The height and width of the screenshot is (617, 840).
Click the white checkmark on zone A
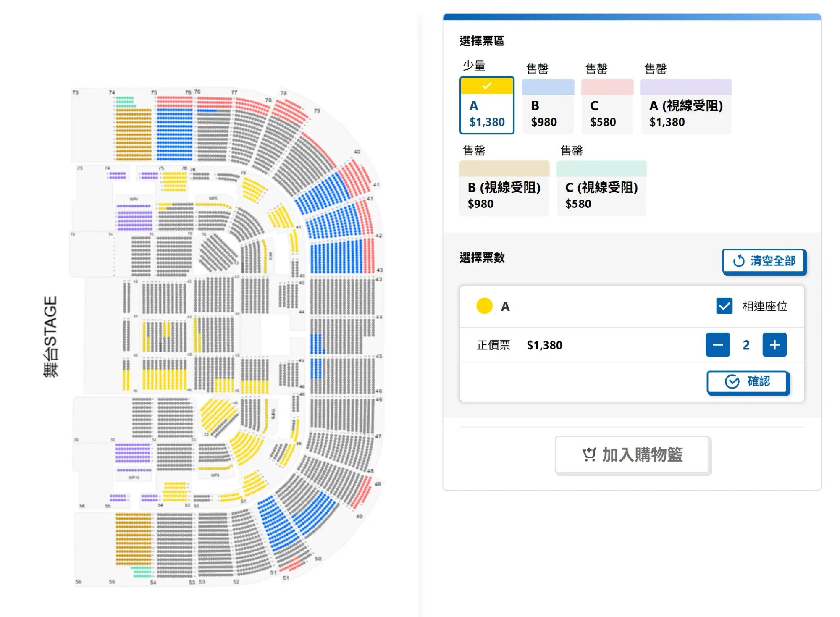[x=487, y=86]
